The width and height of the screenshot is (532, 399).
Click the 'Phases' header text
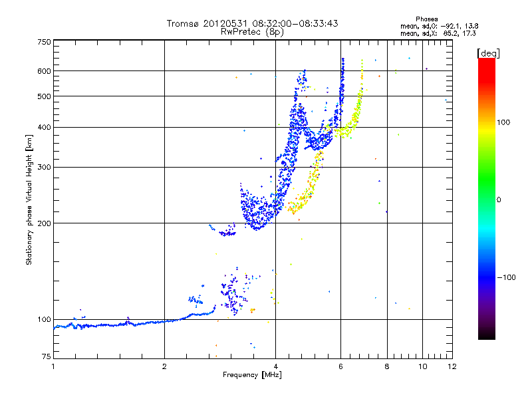tap(426, 19)
